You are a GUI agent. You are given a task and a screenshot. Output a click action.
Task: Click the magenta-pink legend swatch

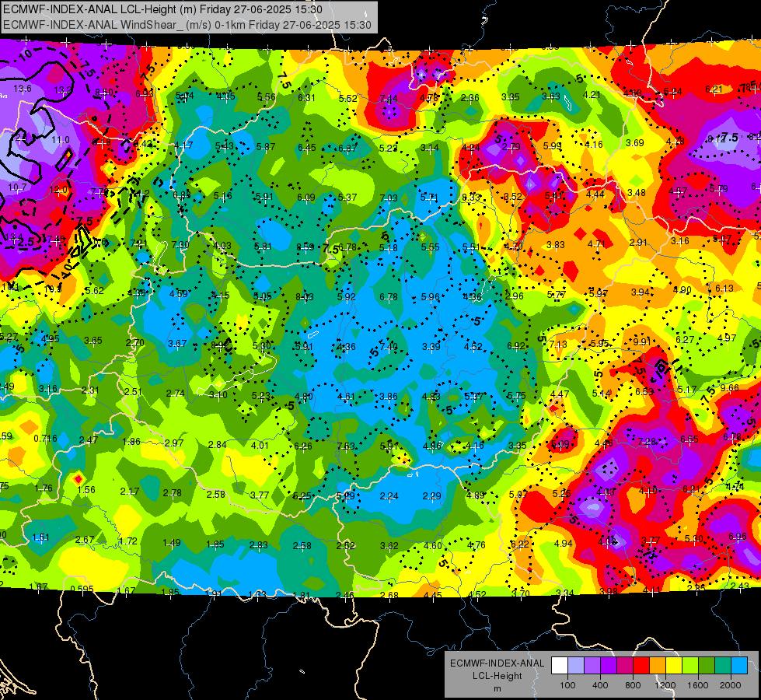(625, 666)
